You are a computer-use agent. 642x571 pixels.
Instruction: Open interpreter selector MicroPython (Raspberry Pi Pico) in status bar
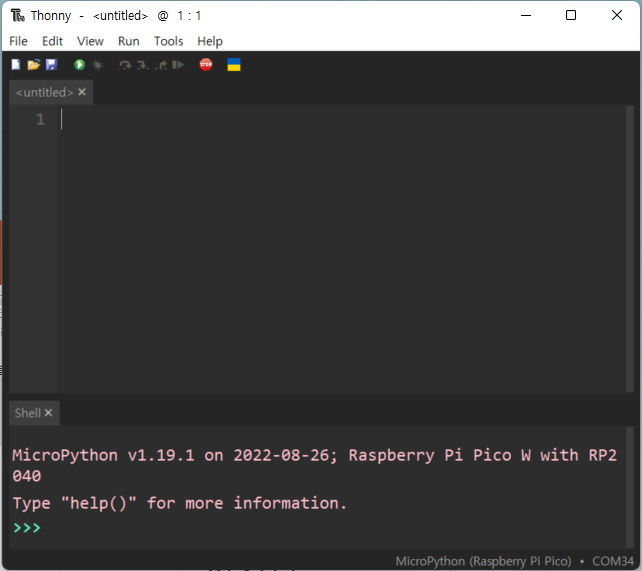click(483, 561)
